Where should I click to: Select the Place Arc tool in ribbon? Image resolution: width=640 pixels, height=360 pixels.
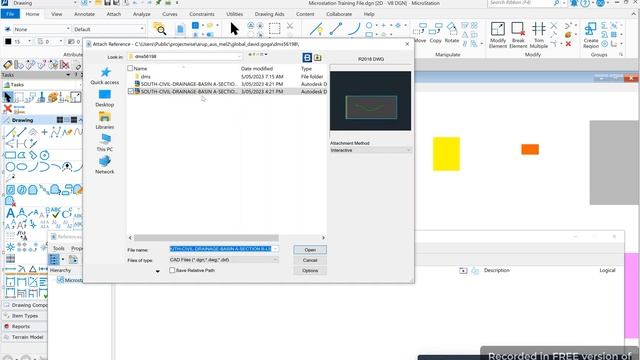[354, 29]
